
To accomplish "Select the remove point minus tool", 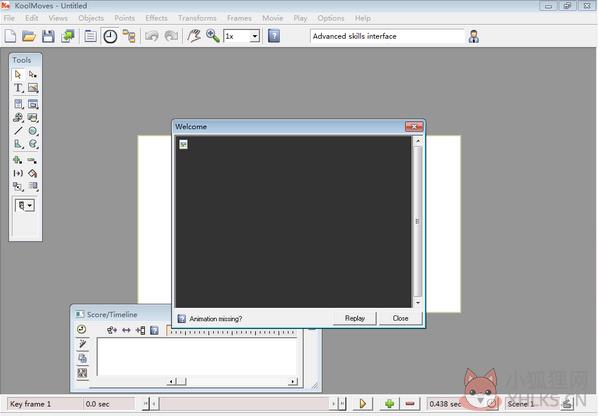I will 33,160.
